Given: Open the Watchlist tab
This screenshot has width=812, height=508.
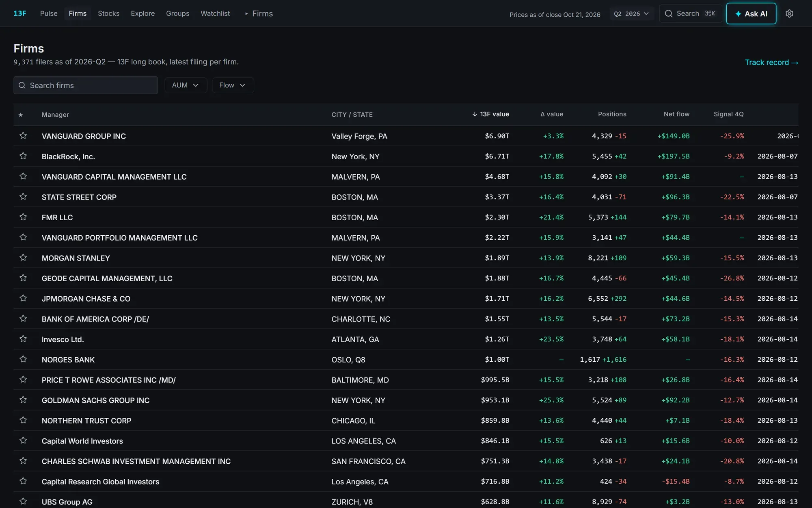Looking at the screenshot, I should point(215,13).
